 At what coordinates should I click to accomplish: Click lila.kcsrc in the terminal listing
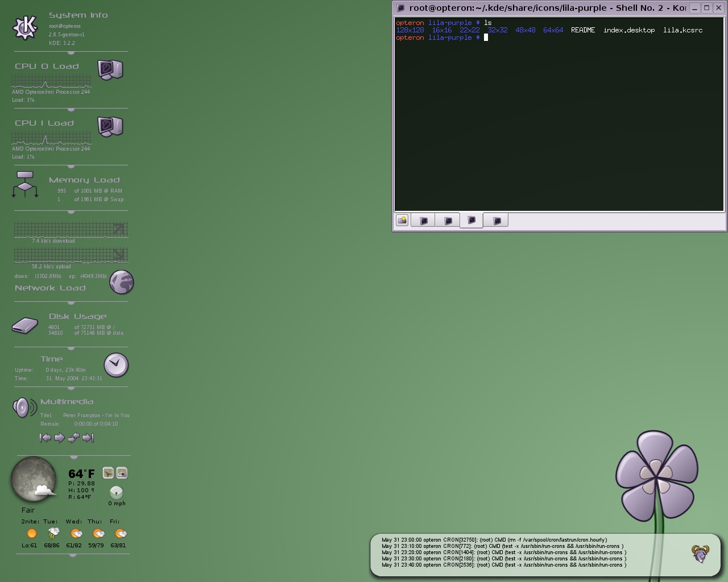tap(683, 30)
